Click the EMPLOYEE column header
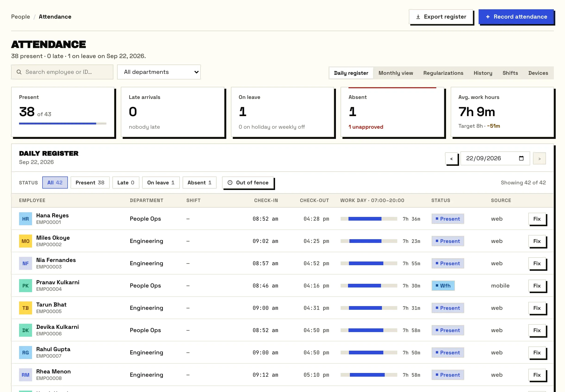The width and height of the screenshot is (565, 392). click(32, 200)
